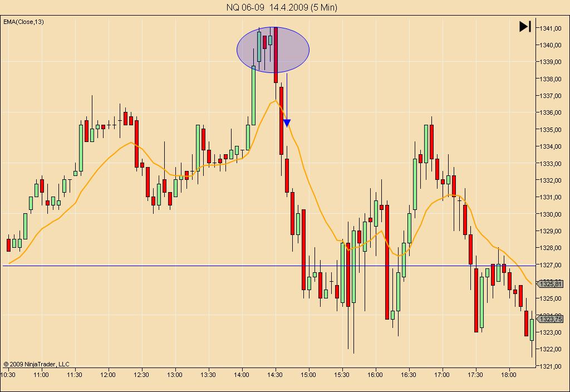Click the 1330,00 price axis label
Screen dimensions: 570x392
pos(551,214)
